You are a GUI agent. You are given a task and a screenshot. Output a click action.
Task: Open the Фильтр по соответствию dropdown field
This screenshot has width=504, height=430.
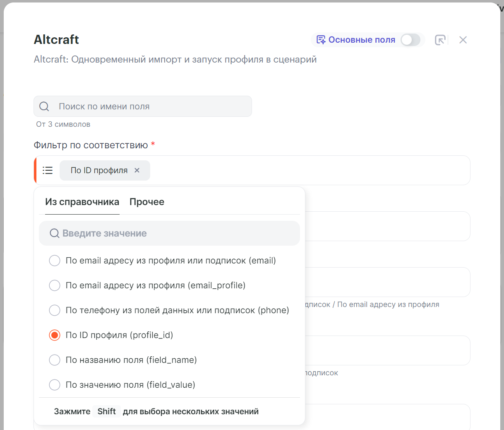click(x=252, y=170)
